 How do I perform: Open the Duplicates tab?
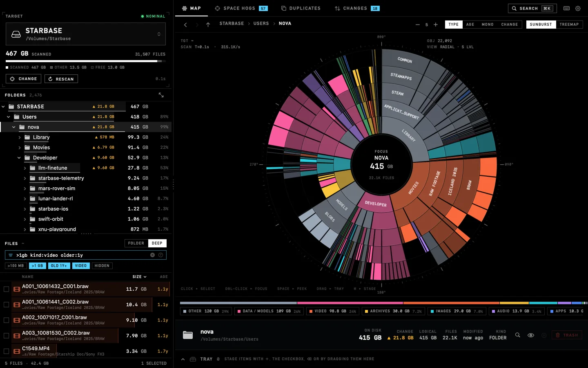tap(301, 8)
